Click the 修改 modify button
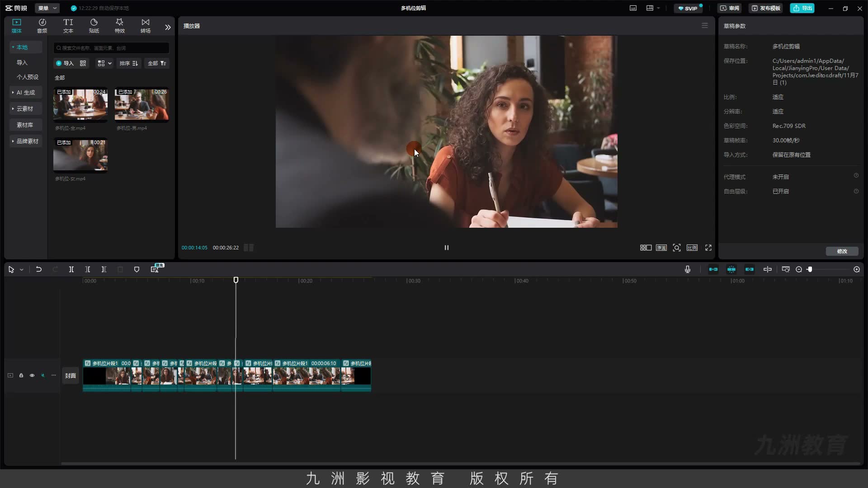The height and width of the screenshot is (488, 868). [842, 251]
